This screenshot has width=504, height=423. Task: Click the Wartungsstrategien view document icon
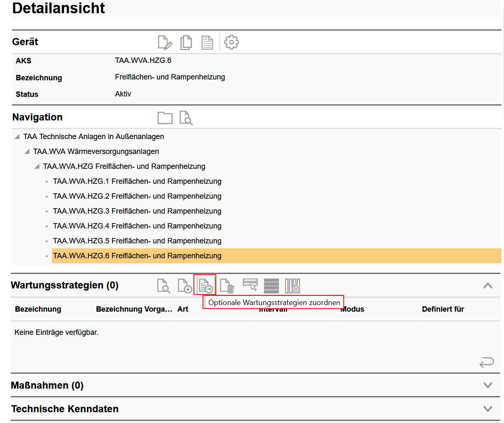(163, 286)
